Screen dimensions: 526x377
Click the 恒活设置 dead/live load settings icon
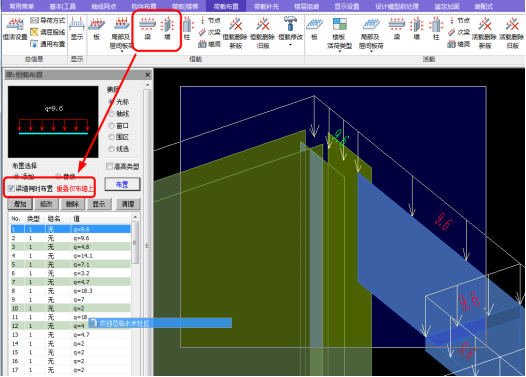(x=15, y=30)
